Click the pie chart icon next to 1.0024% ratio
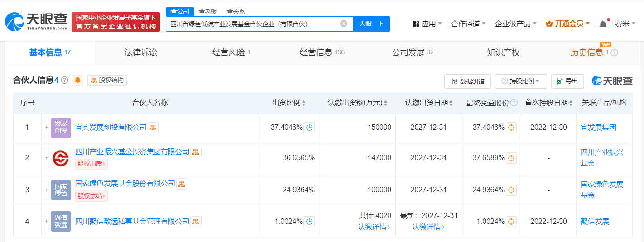 (x=309, y=222)
